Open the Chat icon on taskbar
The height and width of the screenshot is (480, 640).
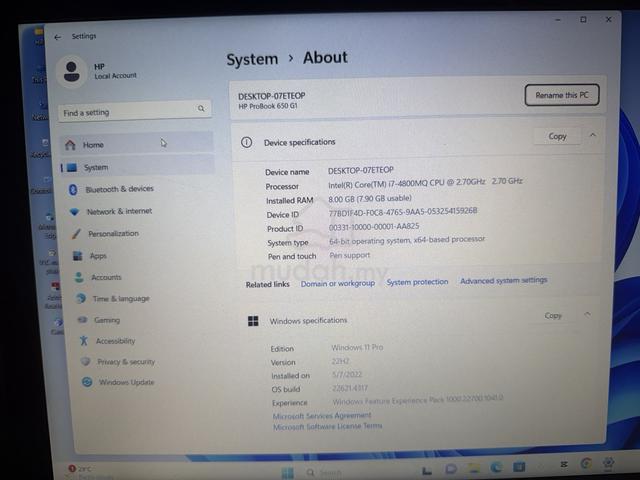[451, 469]
